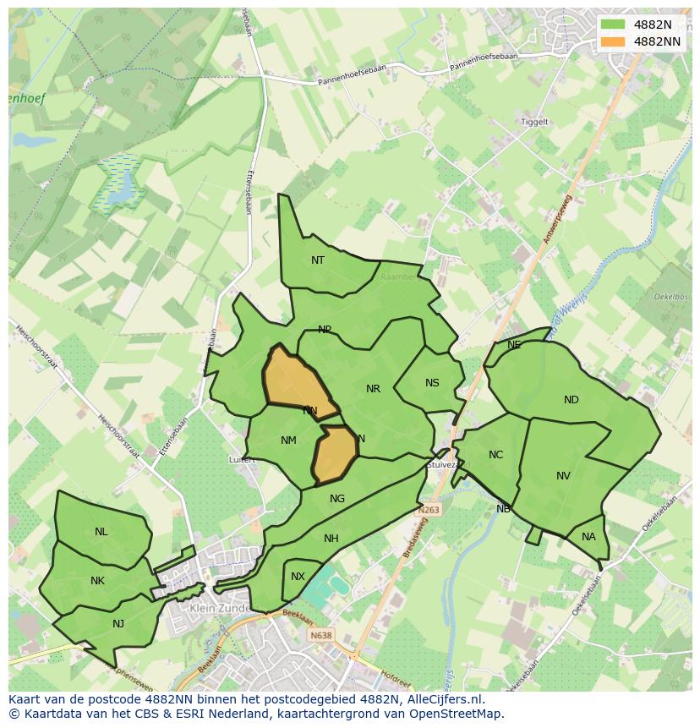This screenshot has width=700, height=728.
Task: Expand details for area ND
Action: tap(571, 399)
